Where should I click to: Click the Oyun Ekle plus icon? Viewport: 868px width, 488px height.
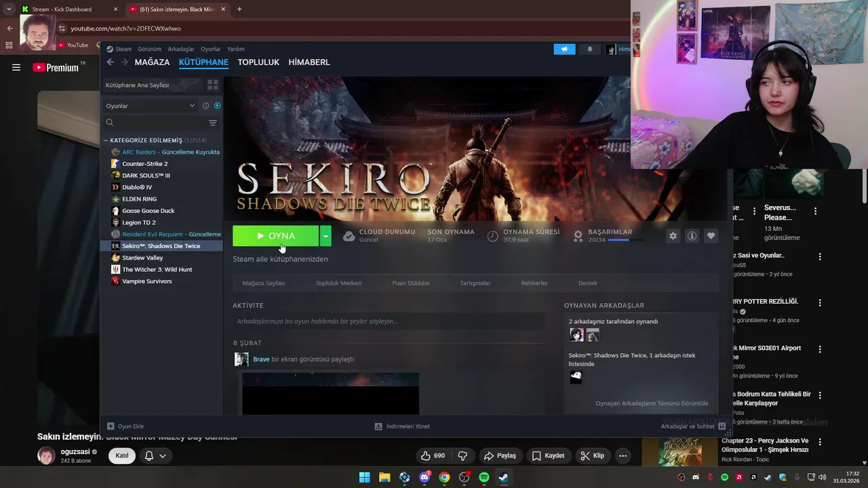click(x=111, y=426)
